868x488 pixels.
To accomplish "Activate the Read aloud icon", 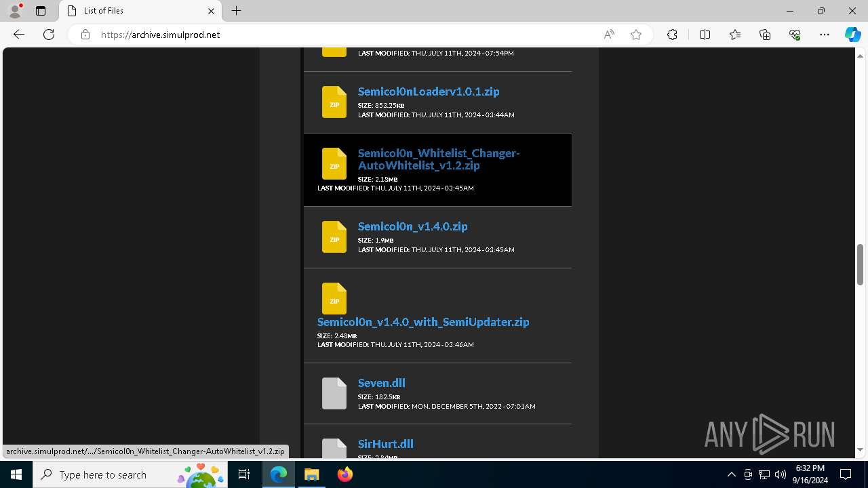I will tap(609, 35).
